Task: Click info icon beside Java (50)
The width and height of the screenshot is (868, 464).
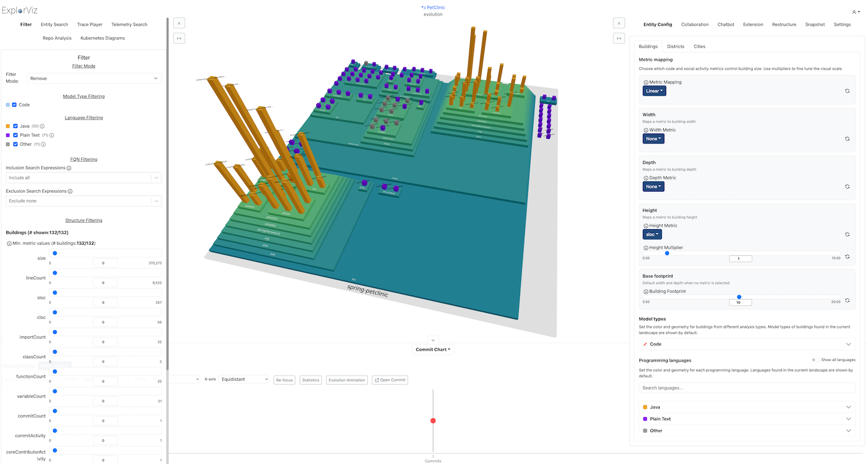Action: [x=42, y=126]
